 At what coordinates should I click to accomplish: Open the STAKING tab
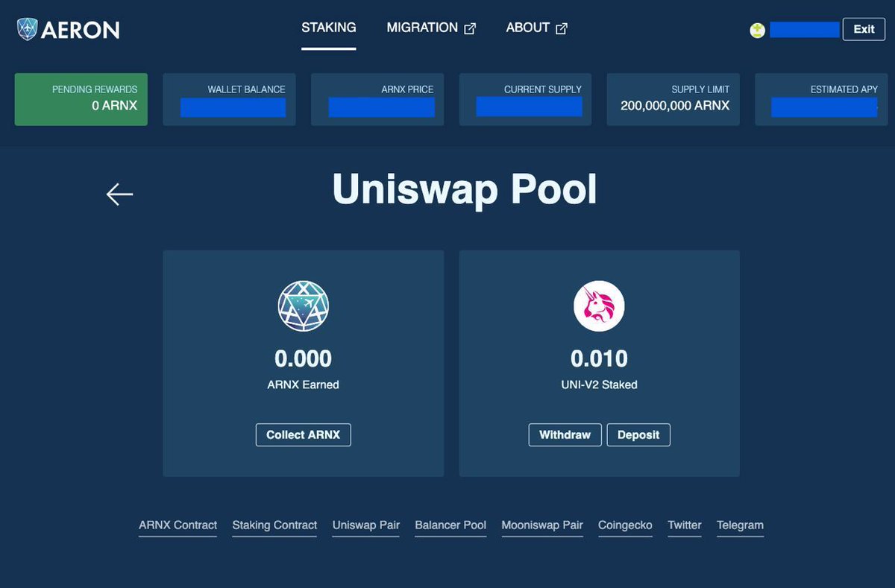(x=329, y=28)
